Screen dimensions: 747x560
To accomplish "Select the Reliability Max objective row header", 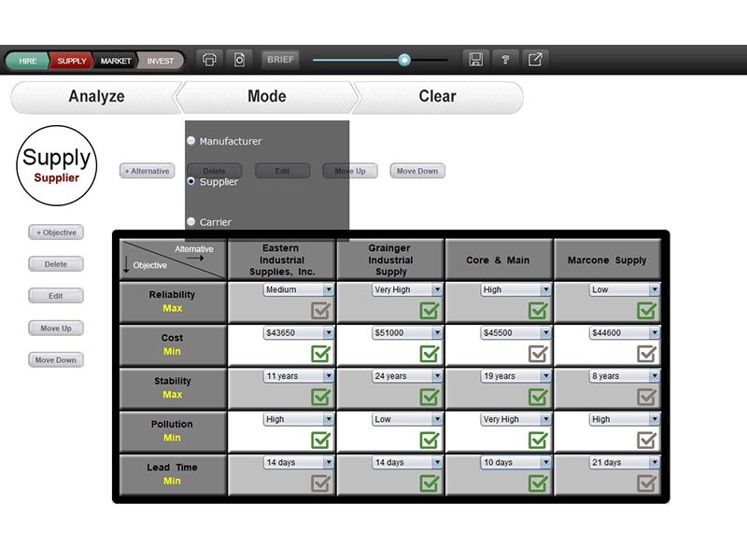I will click(173, 301).
